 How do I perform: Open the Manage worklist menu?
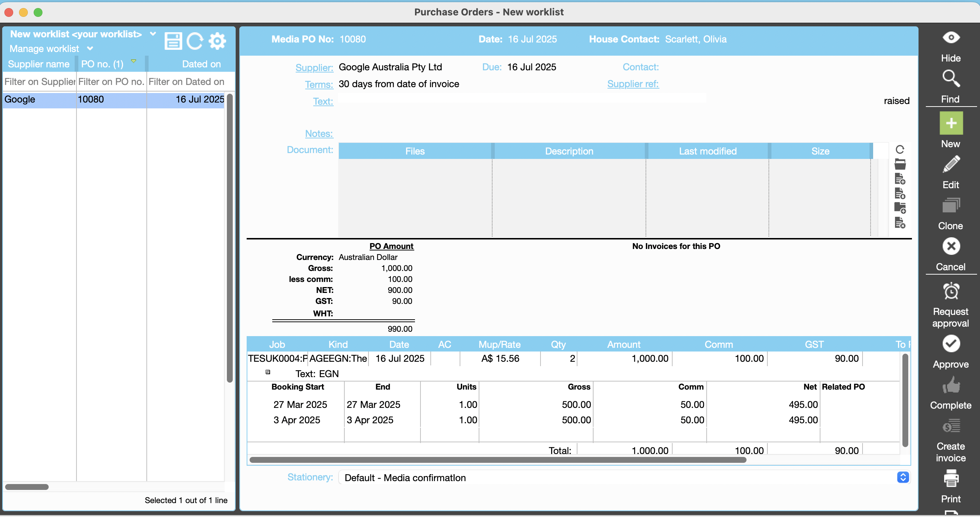coord(51,49)
